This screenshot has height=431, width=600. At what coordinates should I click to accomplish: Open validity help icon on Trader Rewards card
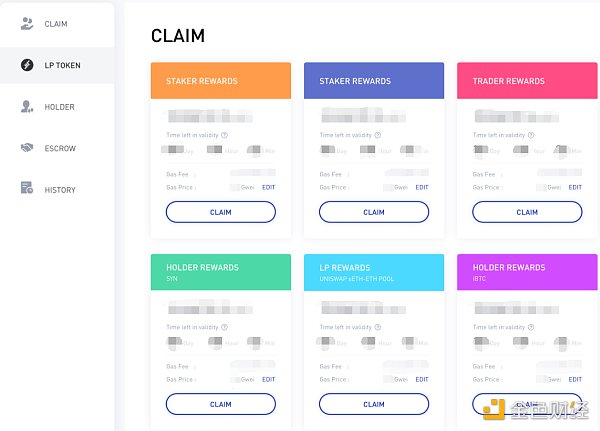[531, 135]
